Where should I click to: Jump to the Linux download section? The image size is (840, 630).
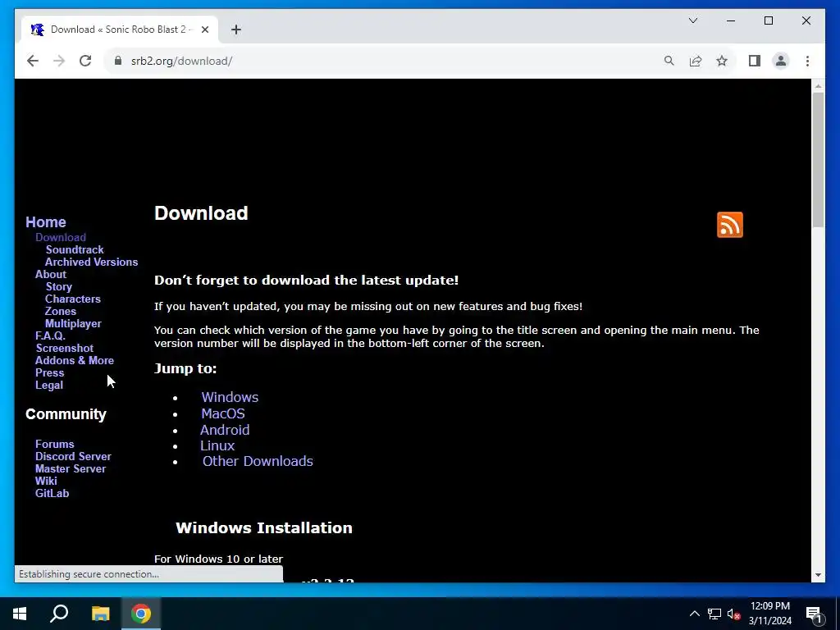217,445
